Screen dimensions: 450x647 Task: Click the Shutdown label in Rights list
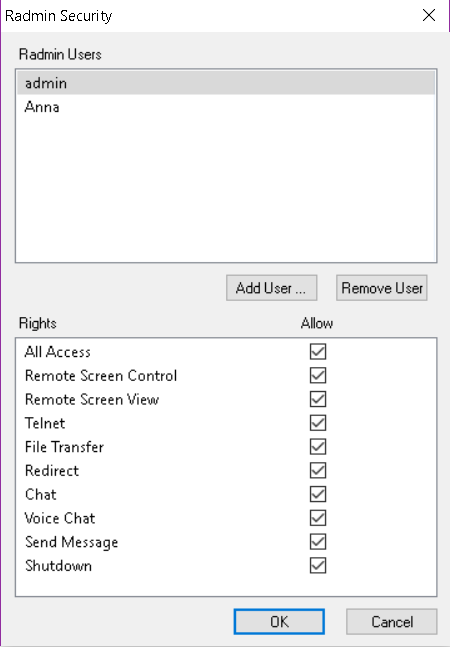(x=58, y=566)
